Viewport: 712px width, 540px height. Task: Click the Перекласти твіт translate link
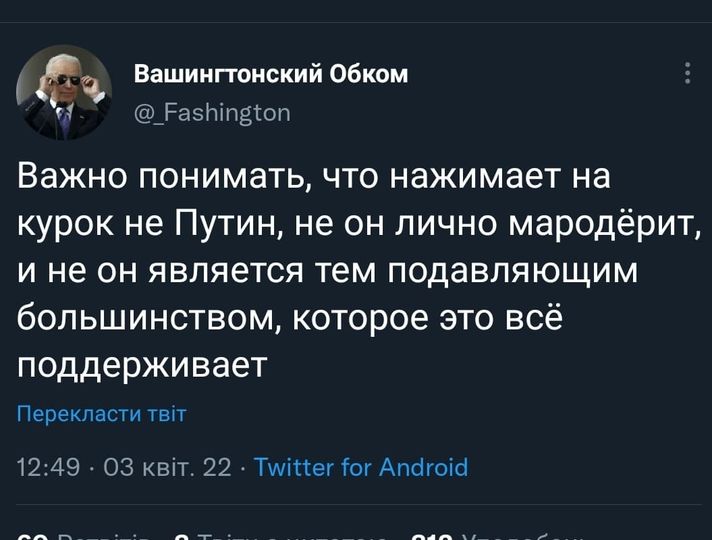coord(102,414)
